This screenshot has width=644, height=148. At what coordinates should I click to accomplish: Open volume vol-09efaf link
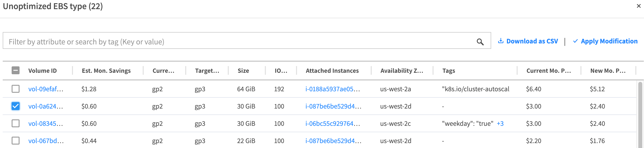point(46,89)
